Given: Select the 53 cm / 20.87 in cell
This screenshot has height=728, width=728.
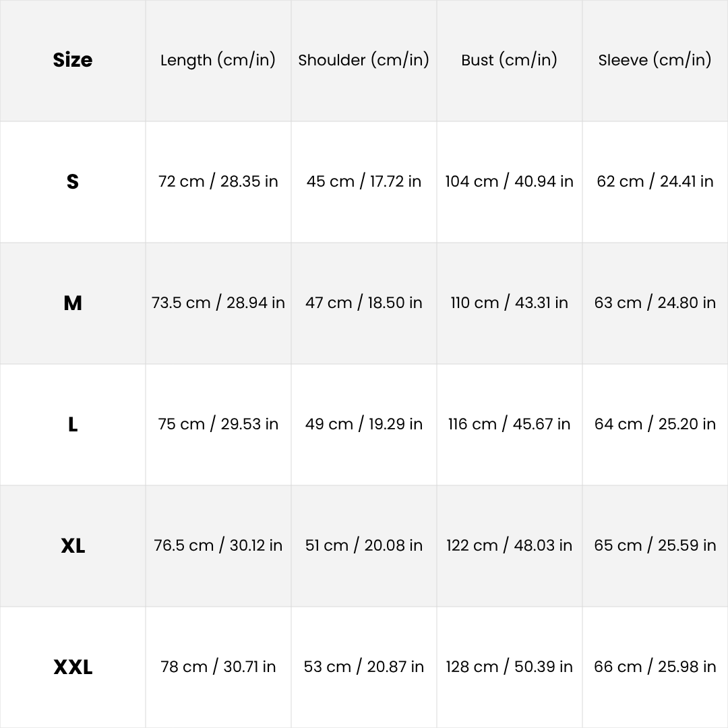Looking at the screenshot, I should [363, 667].
